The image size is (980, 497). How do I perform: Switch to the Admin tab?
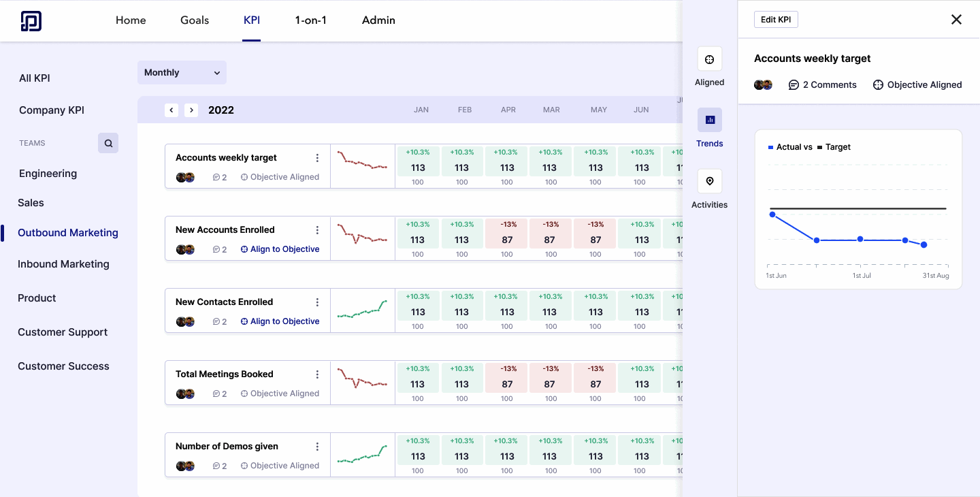pyautogui.click(x=378, y=20)
